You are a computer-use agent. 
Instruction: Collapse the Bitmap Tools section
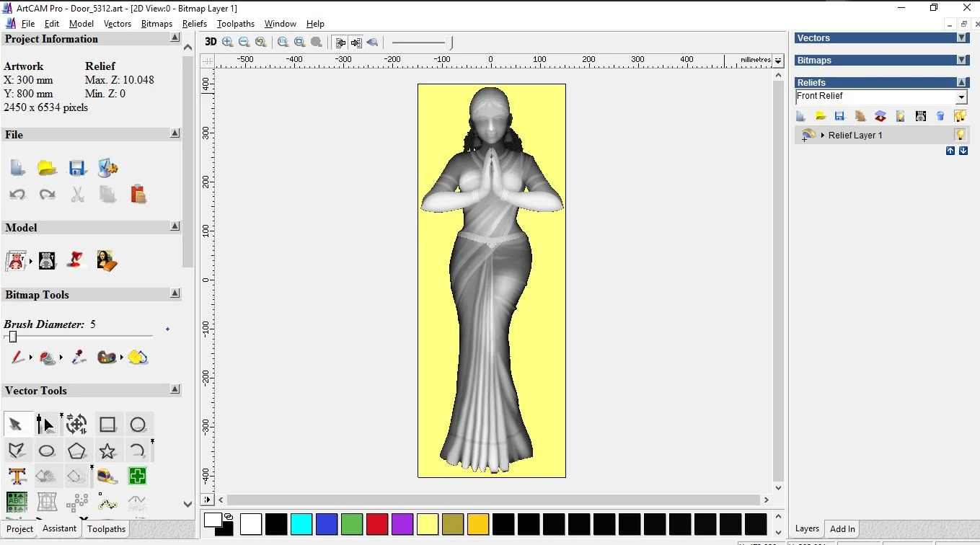[175, 294]
